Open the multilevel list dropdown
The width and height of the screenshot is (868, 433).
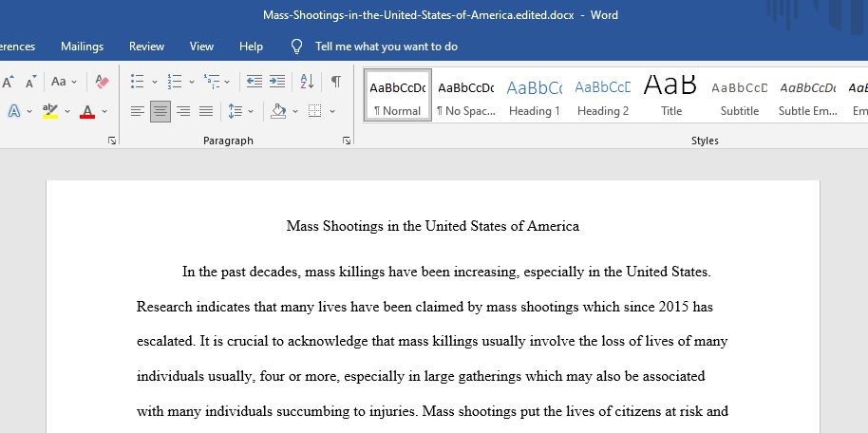[227, 82]
